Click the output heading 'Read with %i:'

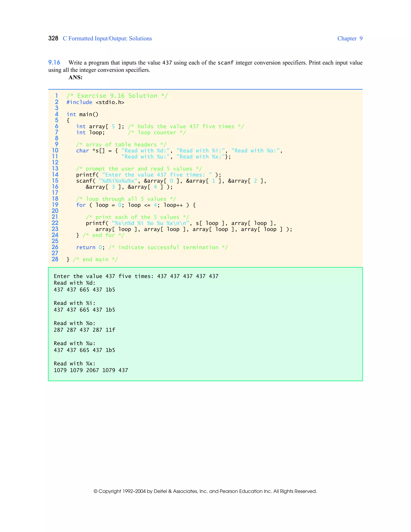point(74,303)
